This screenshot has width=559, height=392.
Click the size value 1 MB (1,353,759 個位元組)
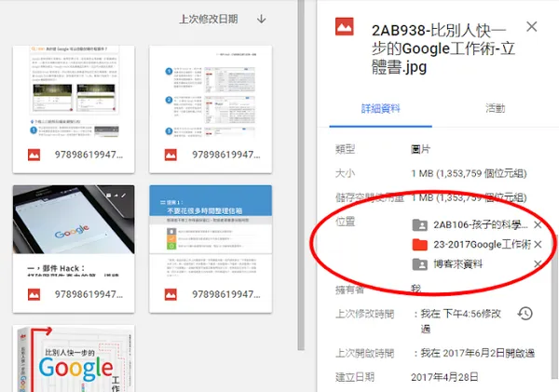pyautogui.click(x=469, y=173)
